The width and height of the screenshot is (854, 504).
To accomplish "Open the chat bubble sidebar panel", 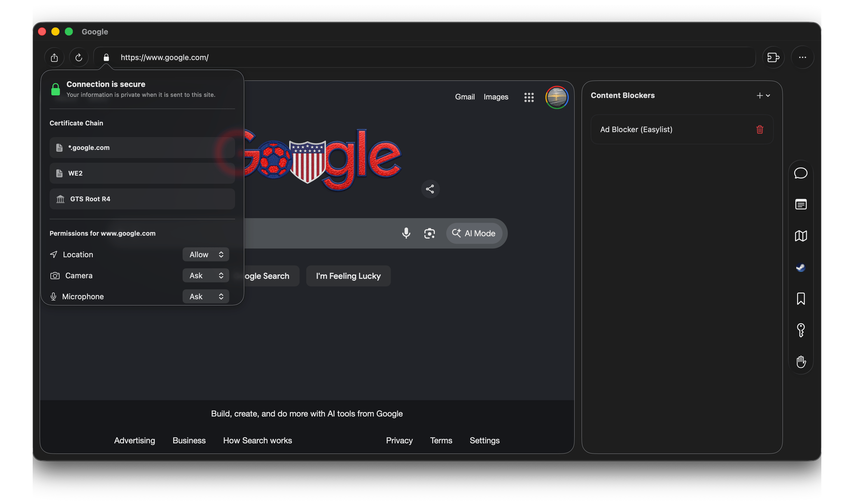I will tap(800, 173).
